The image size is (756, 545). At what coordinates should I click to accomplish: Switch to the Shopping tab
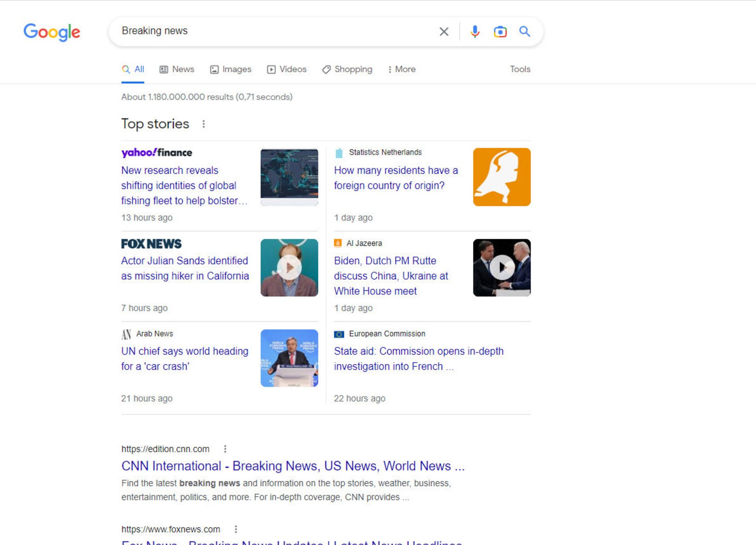pos(347,69)
